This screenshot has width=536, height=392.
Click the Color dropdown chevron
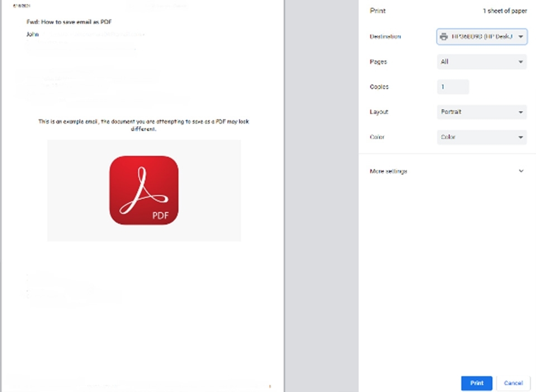pyautogui.click(x=519, y=137)
